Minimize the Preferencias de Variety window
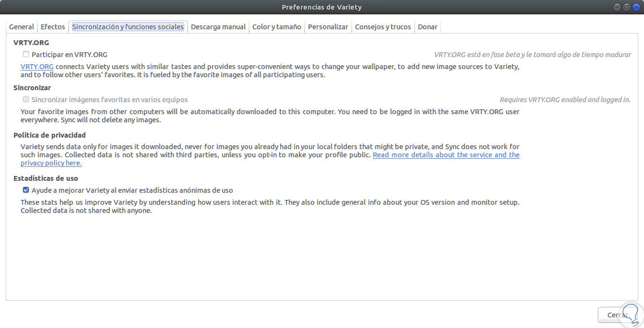Viewport: 644px width, 328px height. click(617, 7)
